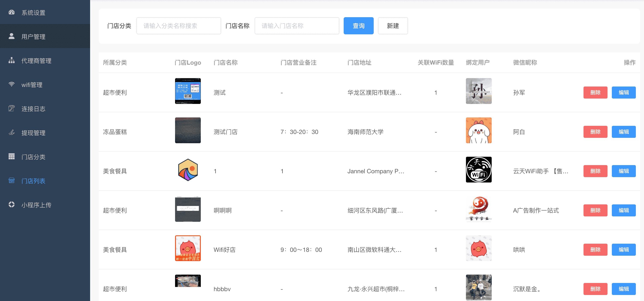Delete the 测试 store row

(595, 93)
